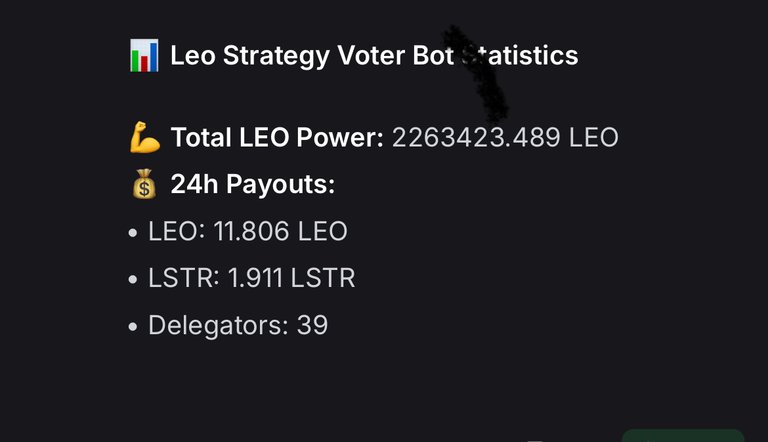The width and height of the screenshot is (768, 442).
Task: Click the LEO: 11.806 LEO line
Action: (x=248, y=231)
